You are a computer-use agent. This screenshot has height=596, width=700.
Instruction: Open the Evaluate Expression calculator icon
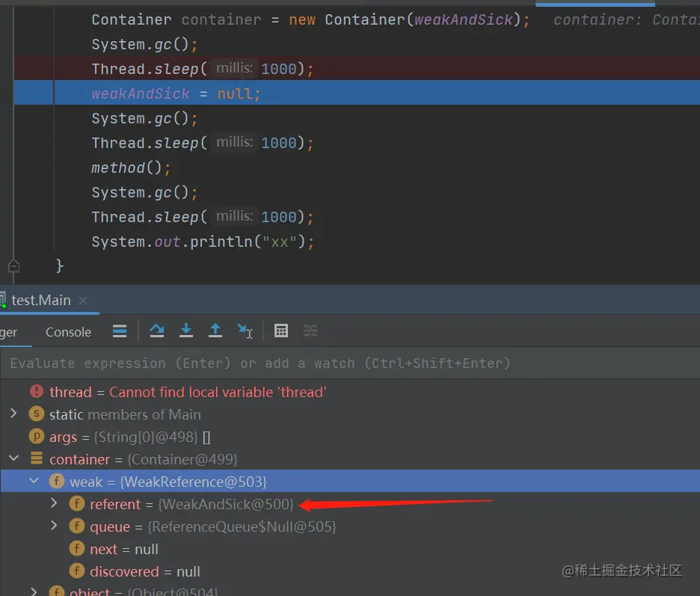pyautogui.click(x=280, y=331)
